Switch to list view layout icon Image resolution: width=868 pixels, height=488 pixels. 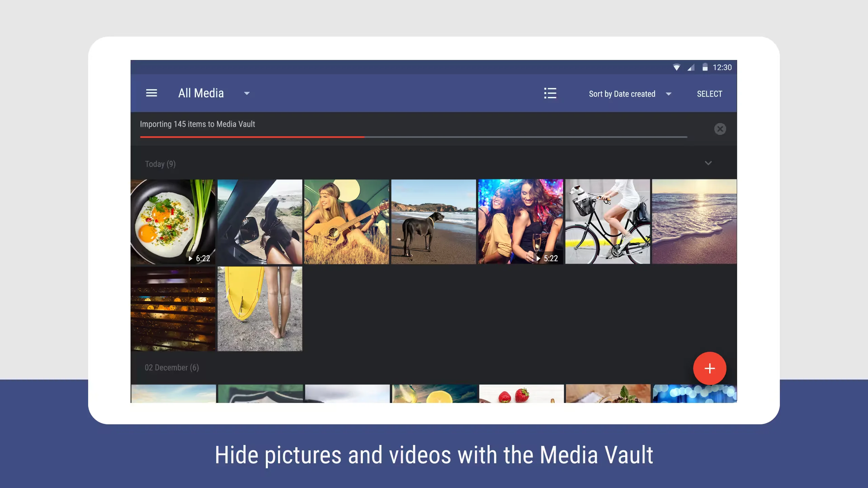pos(550,93)
